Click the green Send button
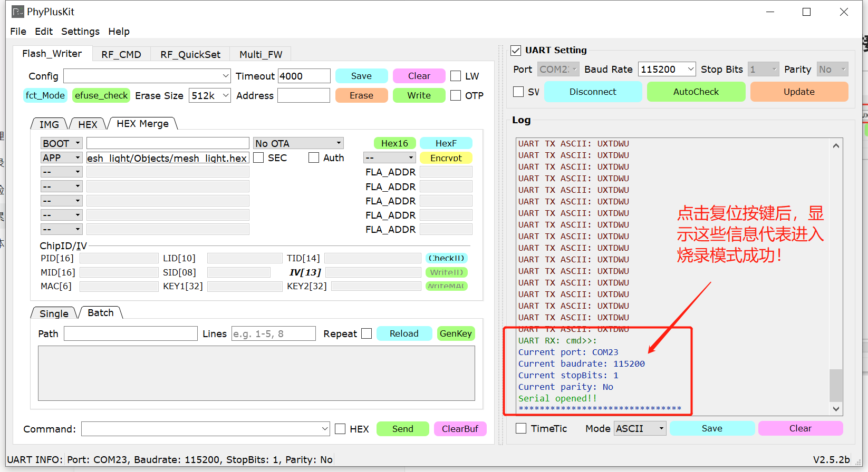The image size is (868, 472). pyautogui.click(x=403, y=429)
